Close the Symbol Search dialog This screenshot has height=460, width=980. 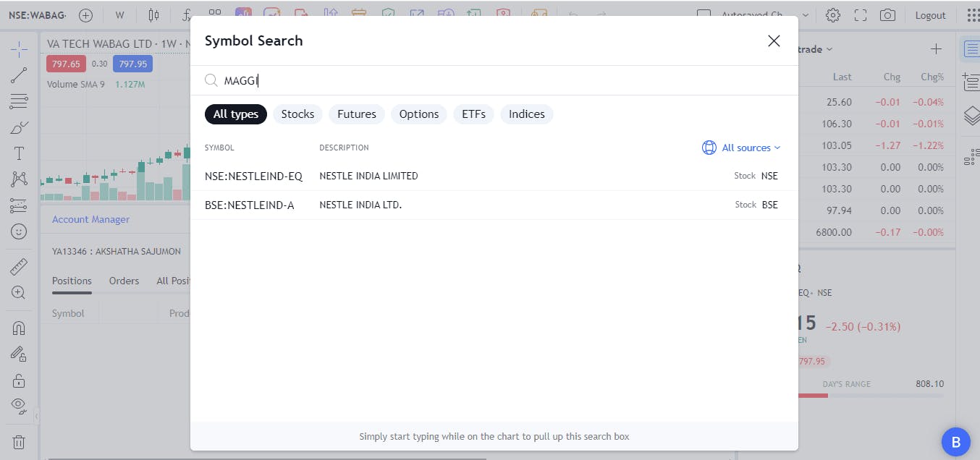(x=774, y=41)
